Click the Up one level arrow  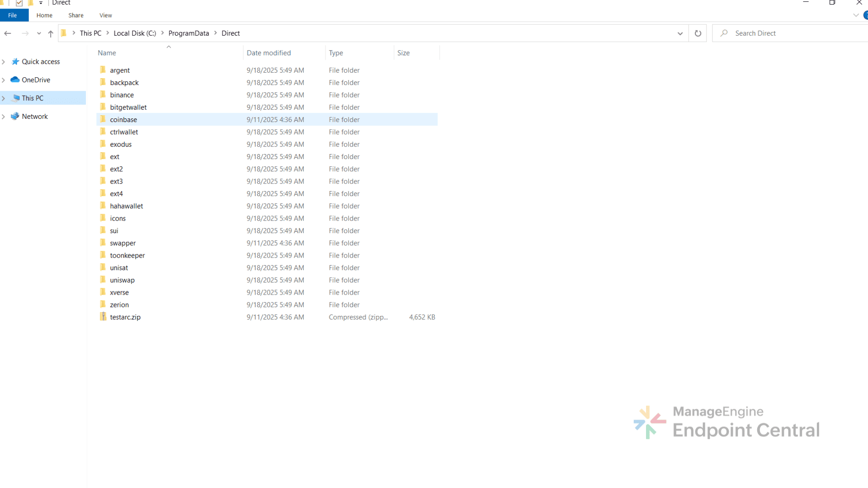pyautogui.click(x=51, y=33)
